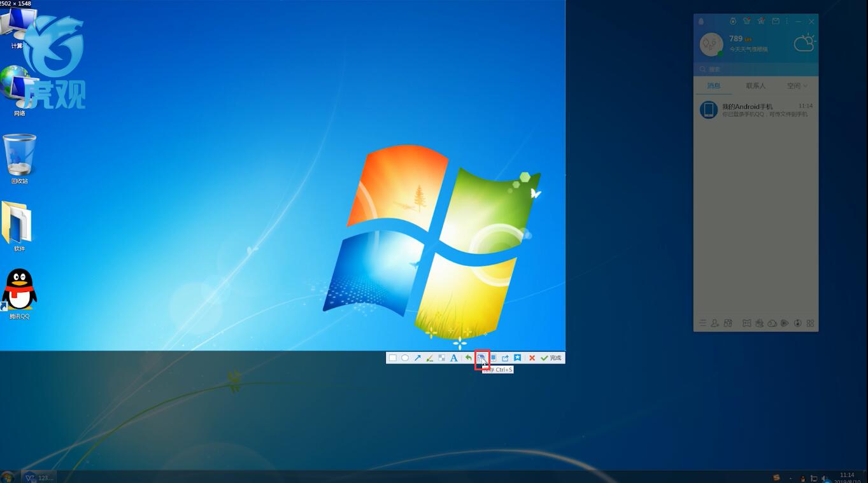Click add friend icon in QQ bottom bar
868x483 pixels.
[715, 323]
